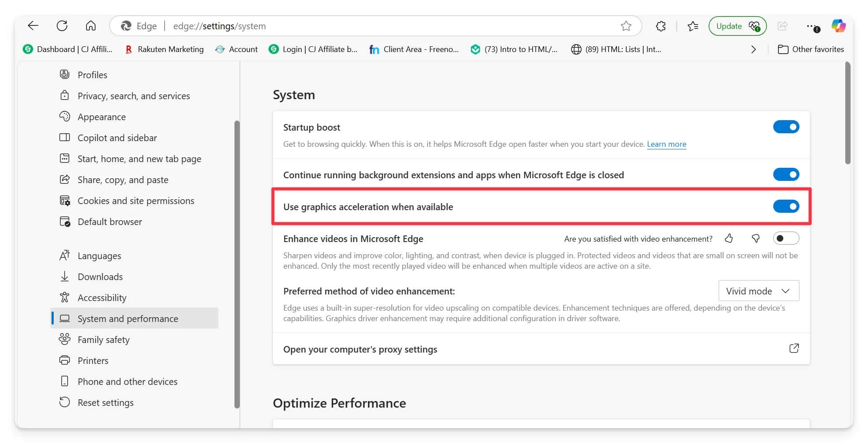Open the Copilot icon in toolbar
Image resolution: width=868 pixels, height=443 pixels.
tap(838, 26)
